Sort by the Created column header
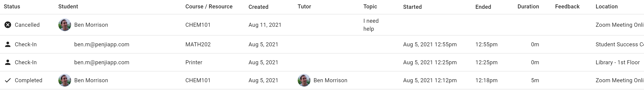 [x=258, y=7]
